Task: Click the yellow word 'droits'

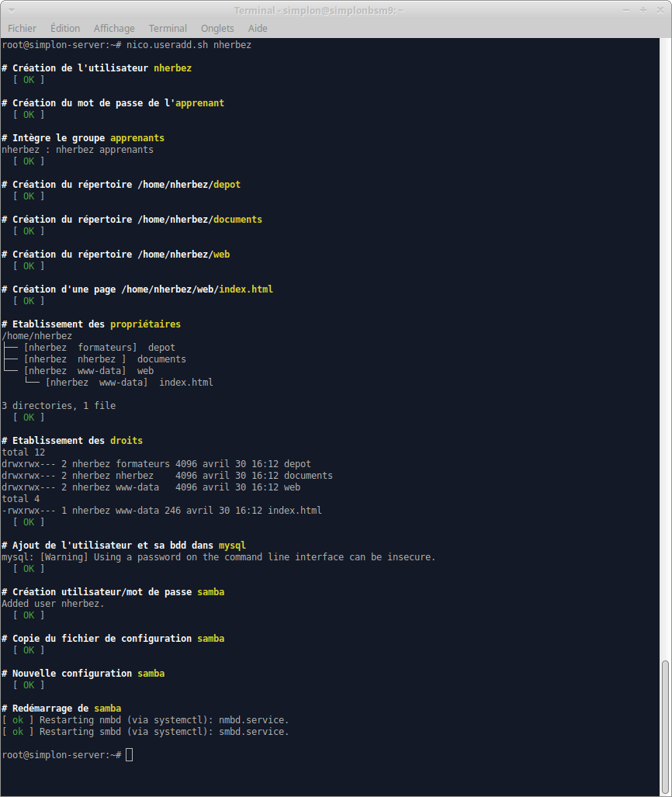Action: point(126,441)
